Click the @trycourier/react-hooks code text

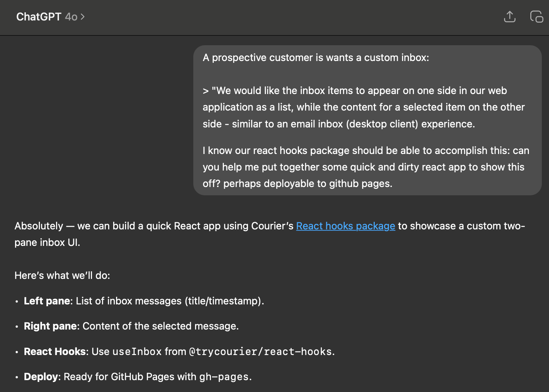[260, 351]
